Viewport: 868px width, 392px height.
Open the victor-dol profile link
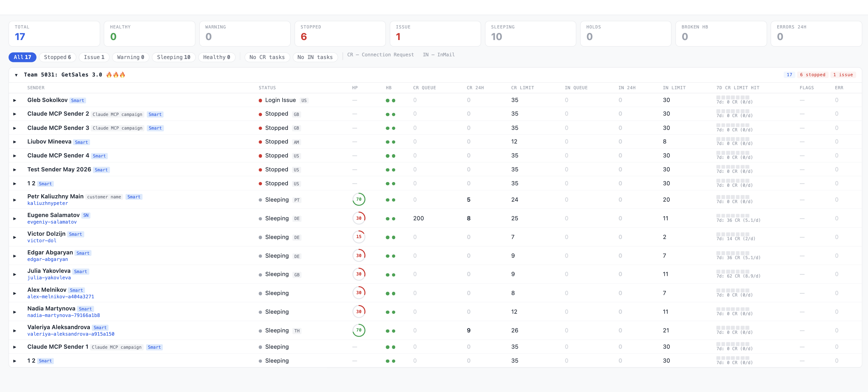click(x=42, y=241)
